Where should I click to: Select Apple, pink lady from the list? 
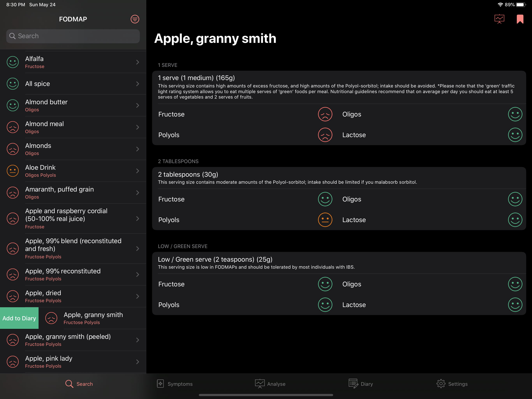tap(73, 362)
